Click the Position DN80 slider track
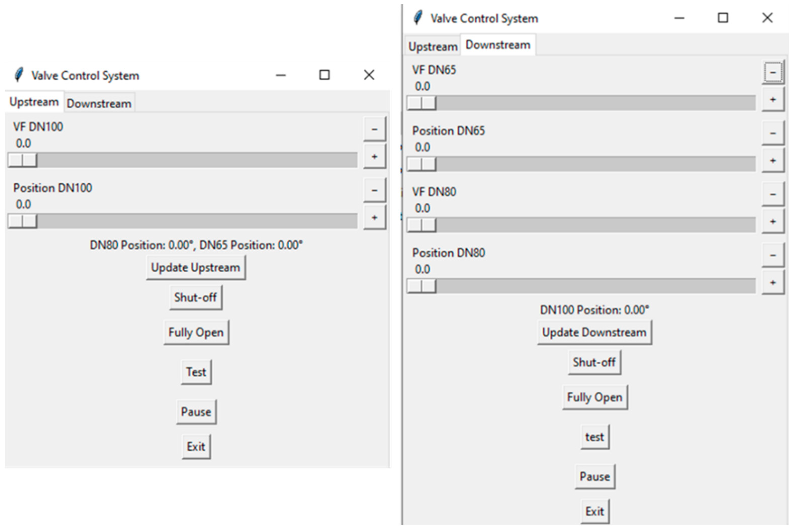The image size is (793, 532). (594, 286)
